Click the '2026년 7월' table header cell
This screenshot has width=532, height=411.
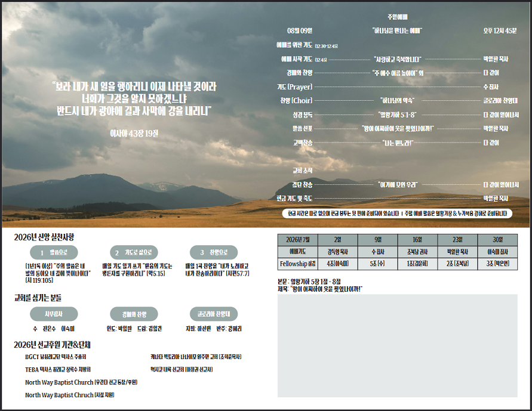click(297, 240)
